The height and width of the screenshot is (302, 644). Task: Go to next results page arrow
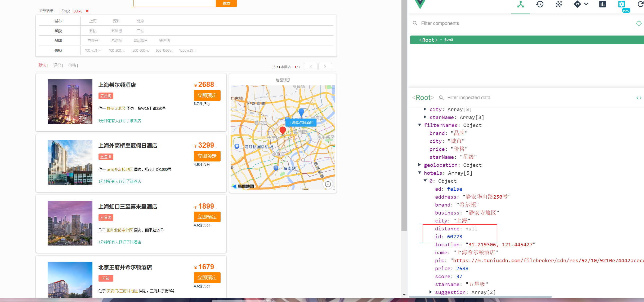325,67
